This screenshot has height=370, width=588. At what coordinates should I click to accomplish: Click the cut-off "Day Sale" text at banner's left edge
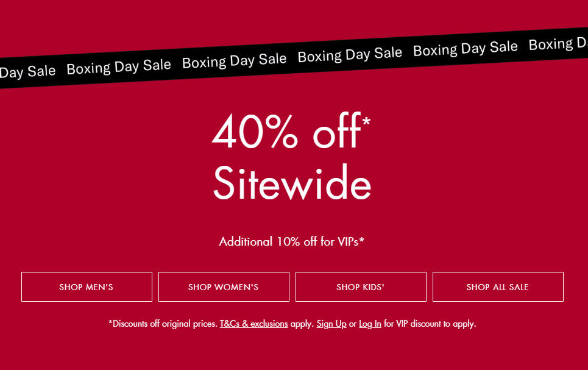(27, 71)
